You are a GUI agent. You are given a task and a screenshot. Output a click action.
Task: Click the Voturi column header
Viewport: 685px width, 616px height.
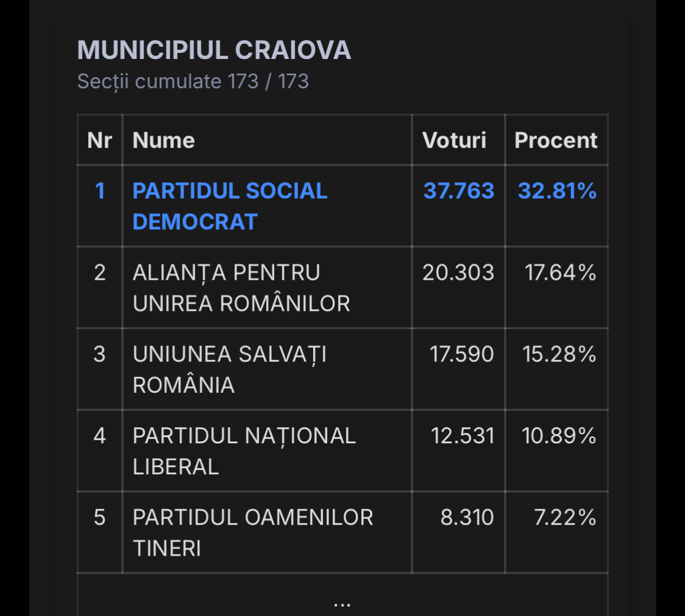pos(454,140)
